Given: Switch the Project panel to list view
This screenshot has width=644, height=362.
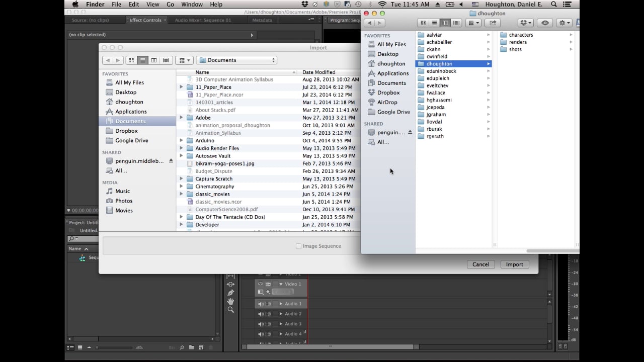Looking at the screenshot, I should pyautogui.click(x=70, y=347).
